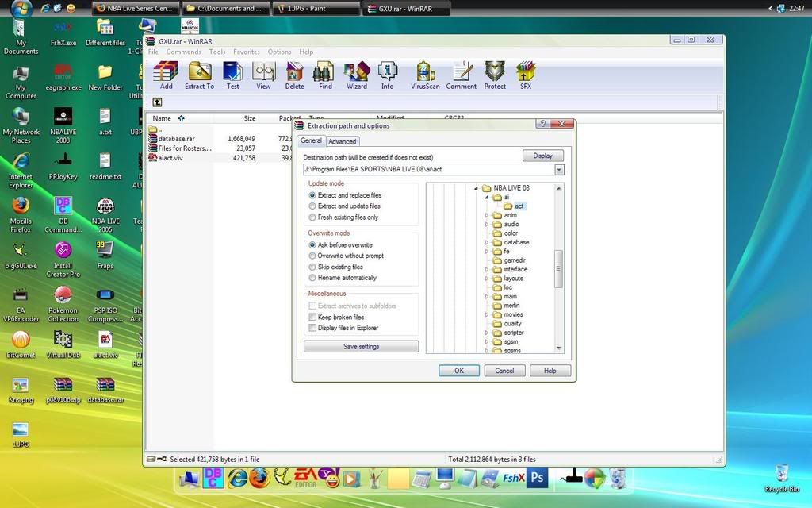Click the folder tree vertical scrollbar thumb
812x508 pixels.
pos(558,268)
